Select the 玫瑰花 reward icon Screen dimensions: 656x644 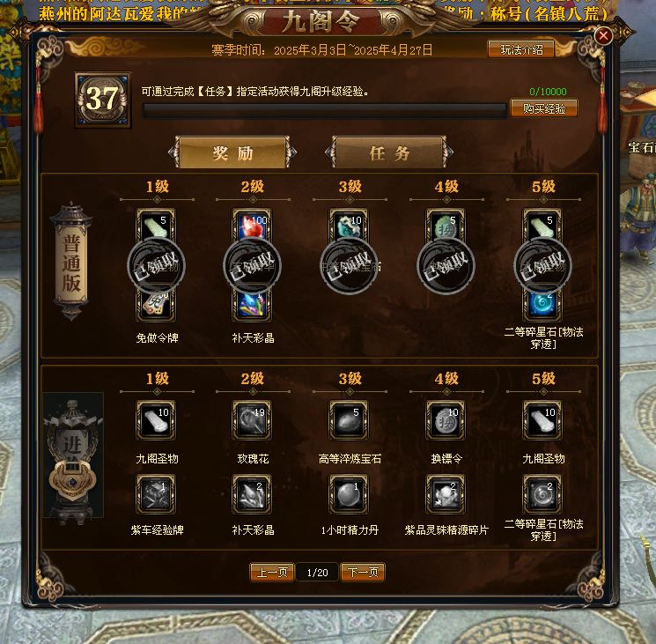253,420
